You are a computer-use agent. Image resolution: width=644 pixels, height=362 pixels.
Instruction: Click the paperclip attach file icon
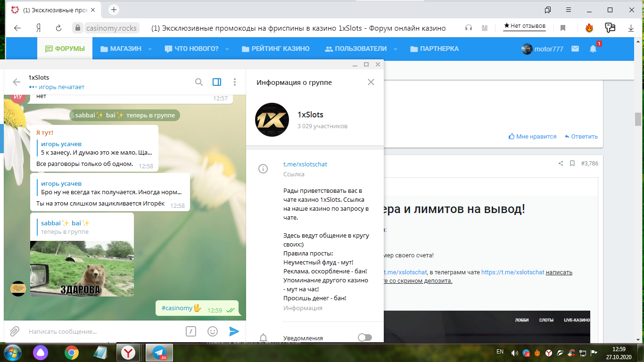[15, 331]
